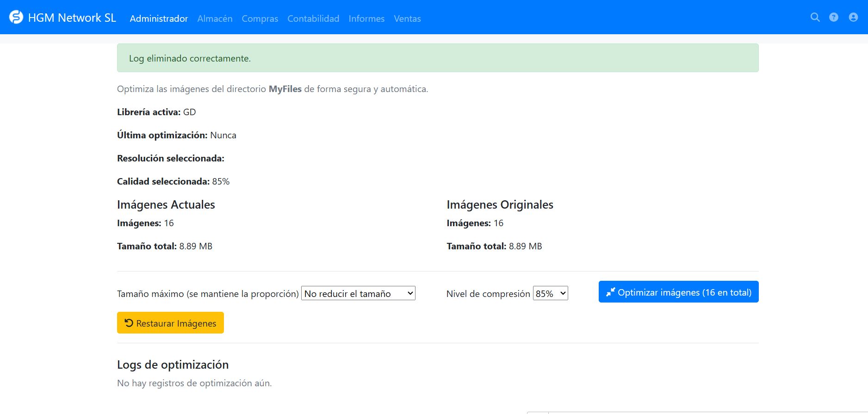Open the Informes menu

click(x=366, y=19)
